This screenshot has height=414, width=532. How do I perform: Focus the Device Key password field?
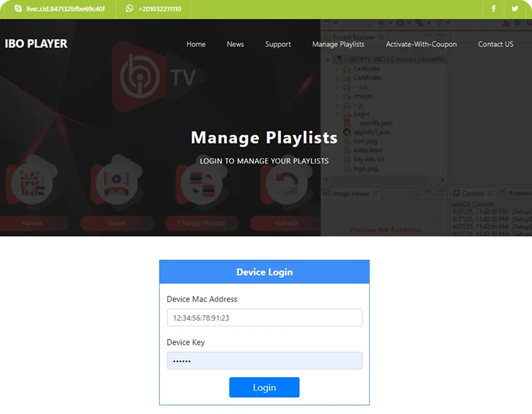[x=264, y=361]
